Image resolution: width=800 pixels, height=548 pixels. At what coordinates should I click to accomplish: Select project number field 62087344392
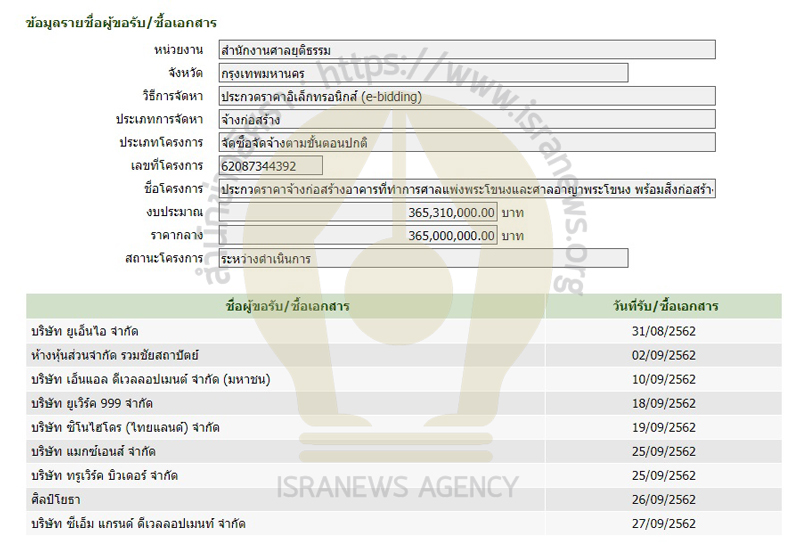tap(270, 165)
